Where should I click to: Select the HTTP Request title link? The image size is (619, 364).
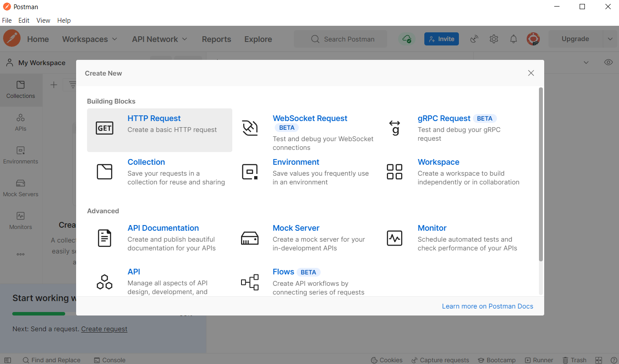point(154,118)
